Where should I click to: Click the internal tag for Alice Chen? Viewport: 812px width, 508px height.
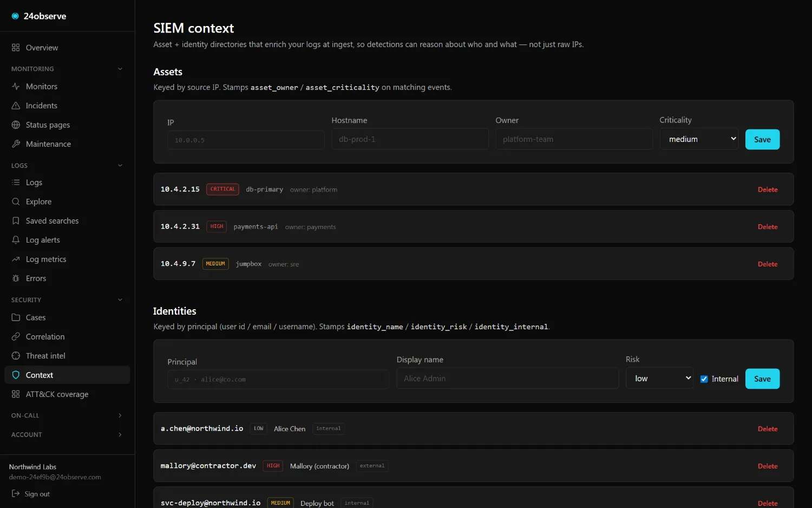point(329,428)
